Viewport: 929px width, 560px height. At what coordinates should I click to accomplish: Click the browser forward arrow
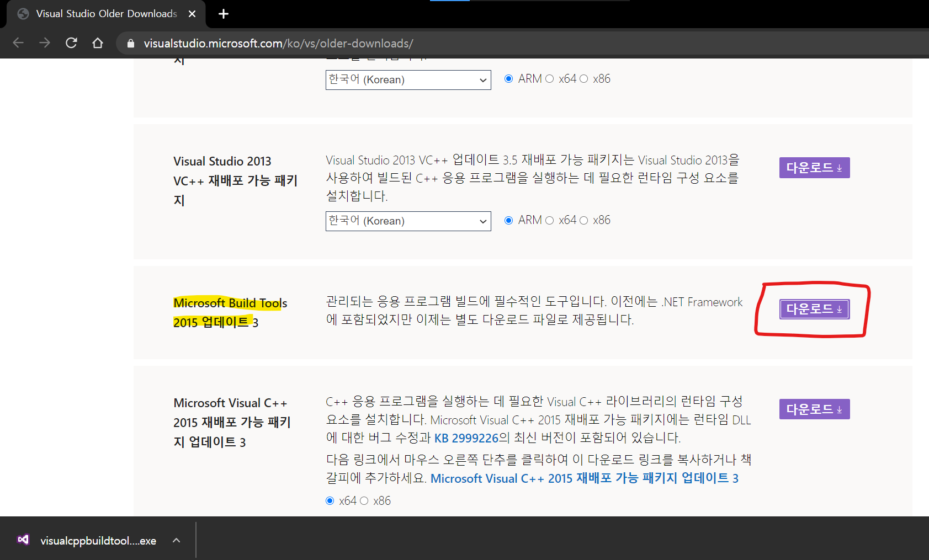[45, 43]
